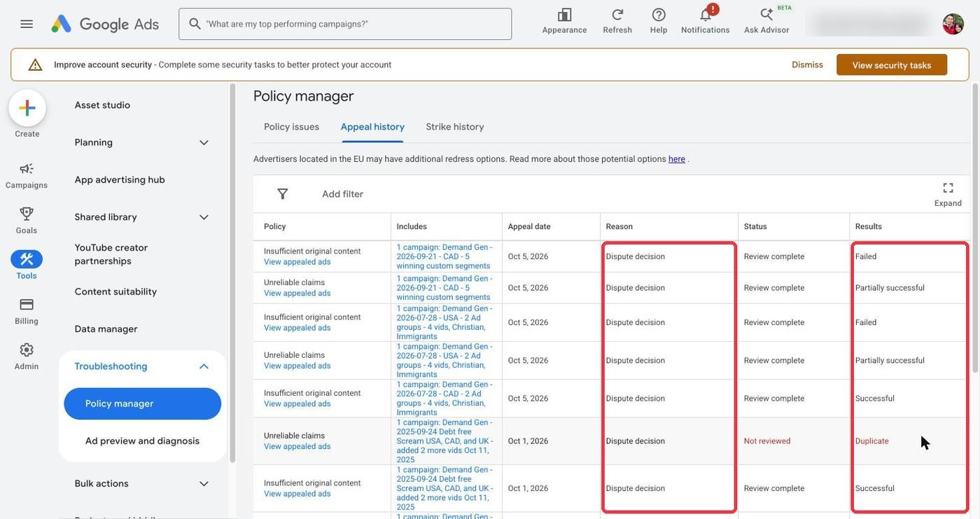
Task: Click the Refresh icon
Action: click(617, 15)
